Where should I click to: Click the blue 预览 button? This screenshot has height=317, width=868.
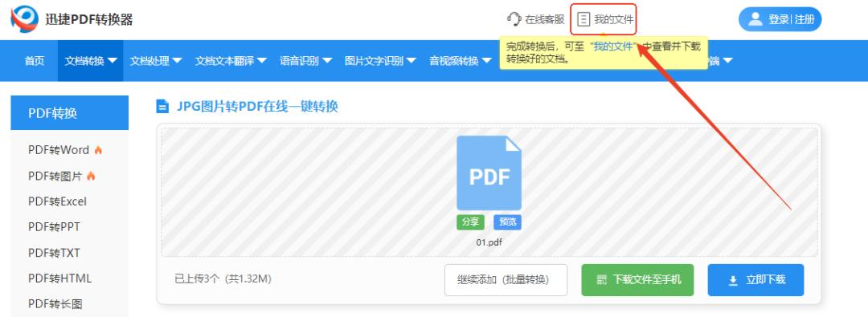(507, 221)
